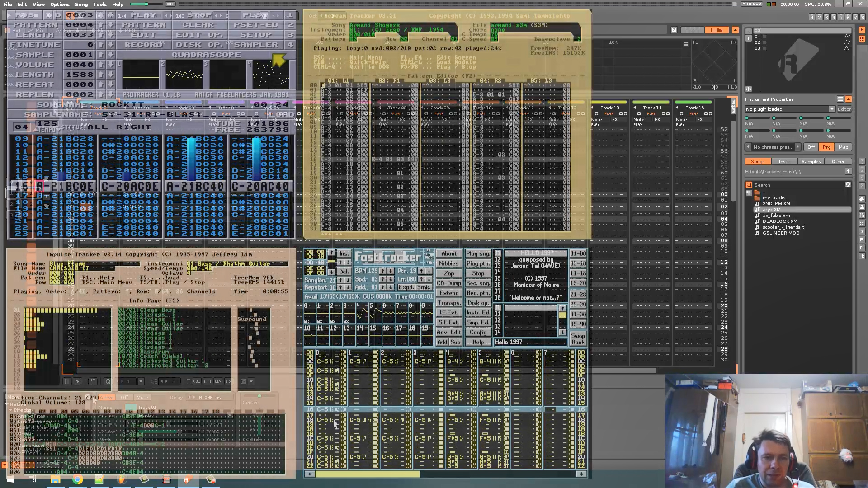Open Google Chrome from the taskbar
The height and width of the screenshot is (488, 868).
coord(78,479)
